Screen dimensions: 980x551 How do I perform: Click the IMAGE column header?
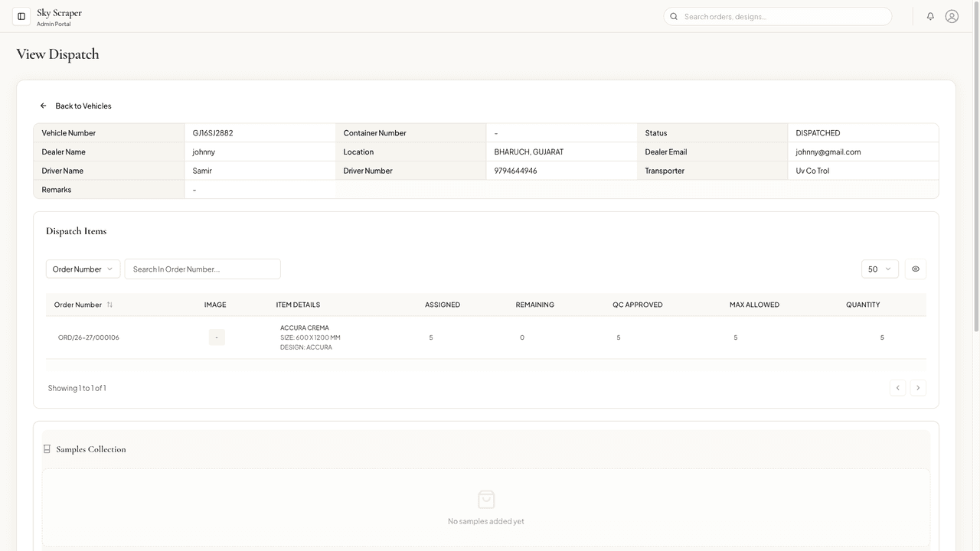215,305
